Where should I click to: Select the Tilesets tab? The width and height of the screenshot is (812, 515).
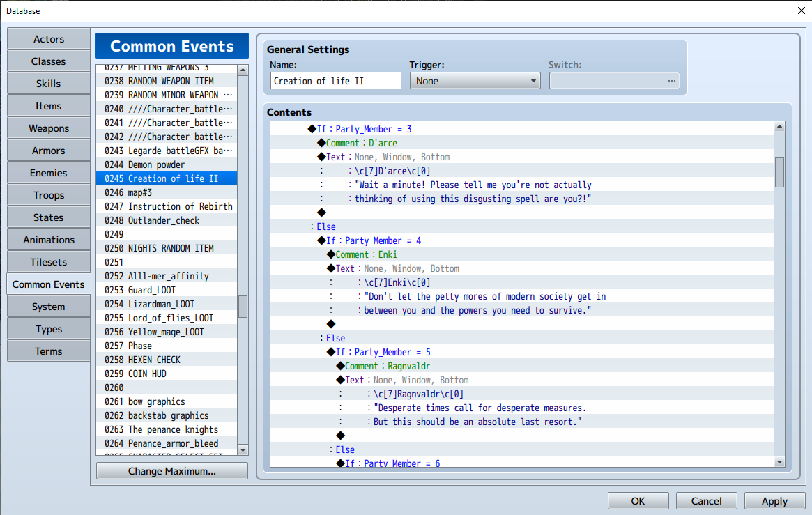[49, 262]
